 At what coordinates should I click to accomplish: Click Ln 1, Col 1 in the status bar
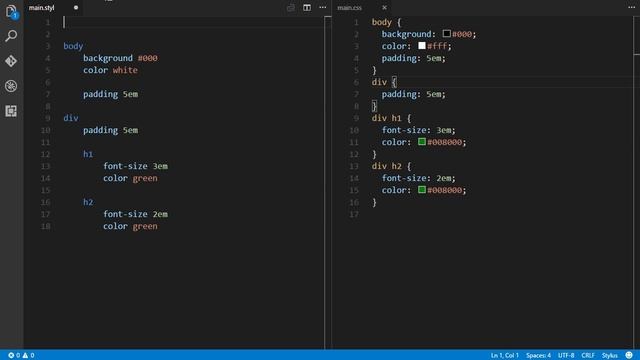click(504, 356)
